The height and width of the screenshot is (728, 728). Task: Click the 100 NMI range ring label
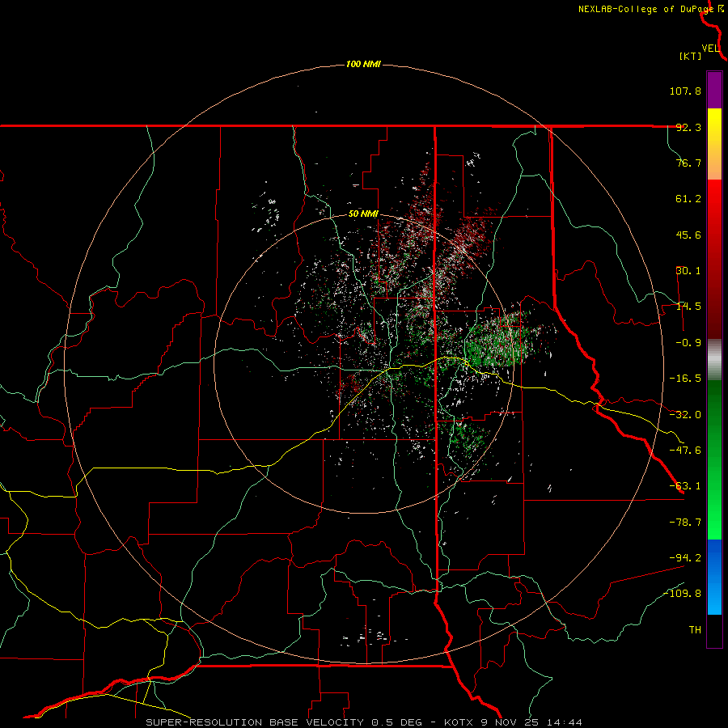pyautogui.click(x=363, y=64)
